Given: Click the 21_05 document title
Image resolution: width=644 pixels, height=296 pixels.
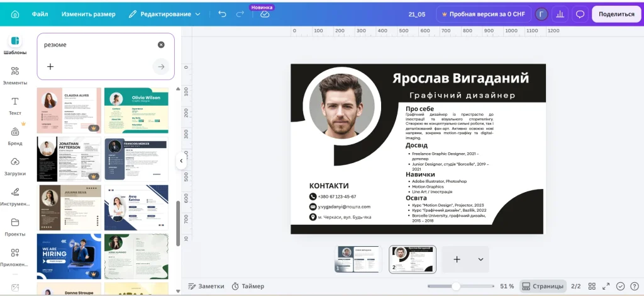Looking at the screenshot, I should [417, 14].
